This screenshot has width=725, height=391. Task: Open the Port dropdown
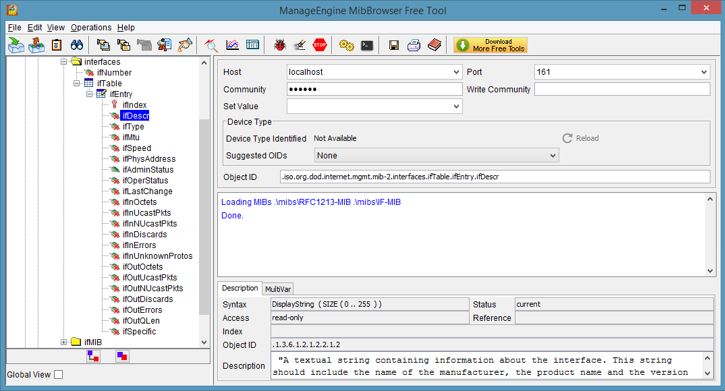coord(704,72)
